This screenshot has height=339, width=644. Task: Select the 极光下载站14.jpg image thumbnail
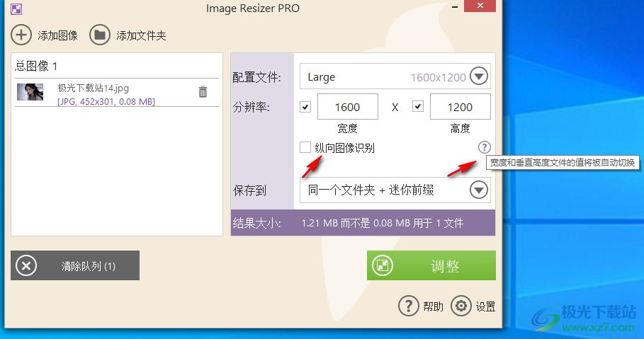(x=30, y=92)
